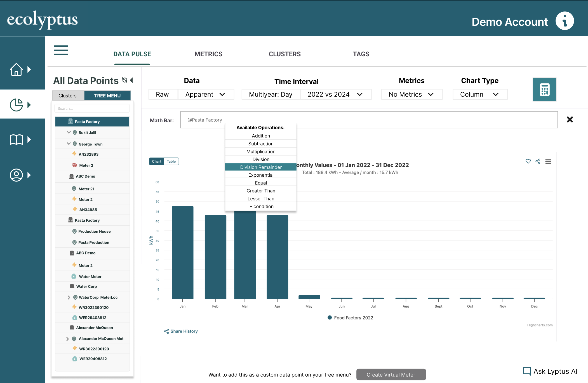Open the Apparent data dropdown
Image resolution: width=588 pixels, height=383 pixels.
[x=206, y=94]
